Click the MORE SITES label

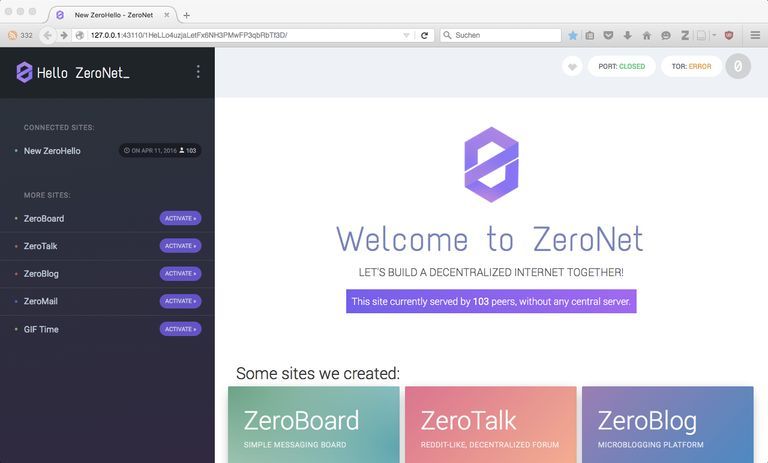point(47,195)
